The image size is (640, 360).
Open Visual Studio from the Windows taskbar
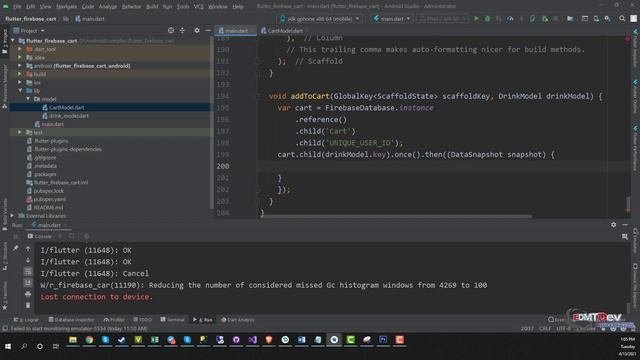(x=253, y=340)
